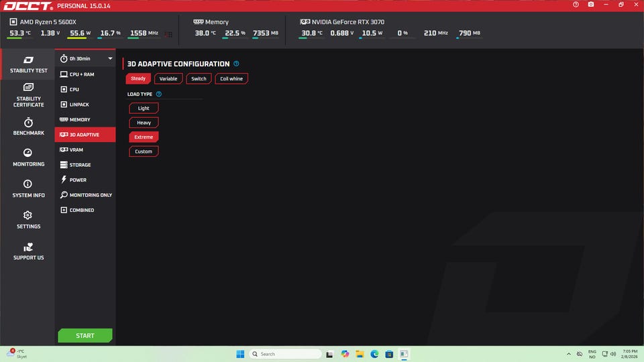Click the GPU memory 790 MB reading
Screen dimensions: 644x362
[470, 33]
